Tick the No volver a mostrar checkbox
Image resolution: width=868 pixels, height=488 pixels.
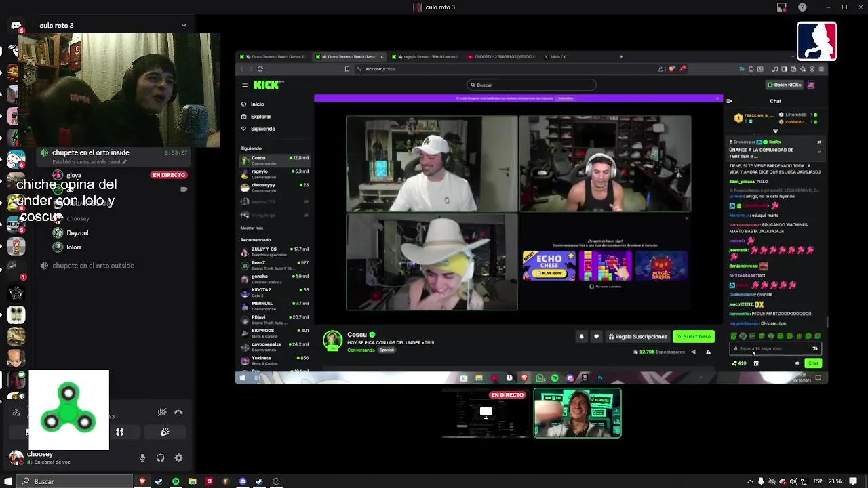(x=591, y=287)
